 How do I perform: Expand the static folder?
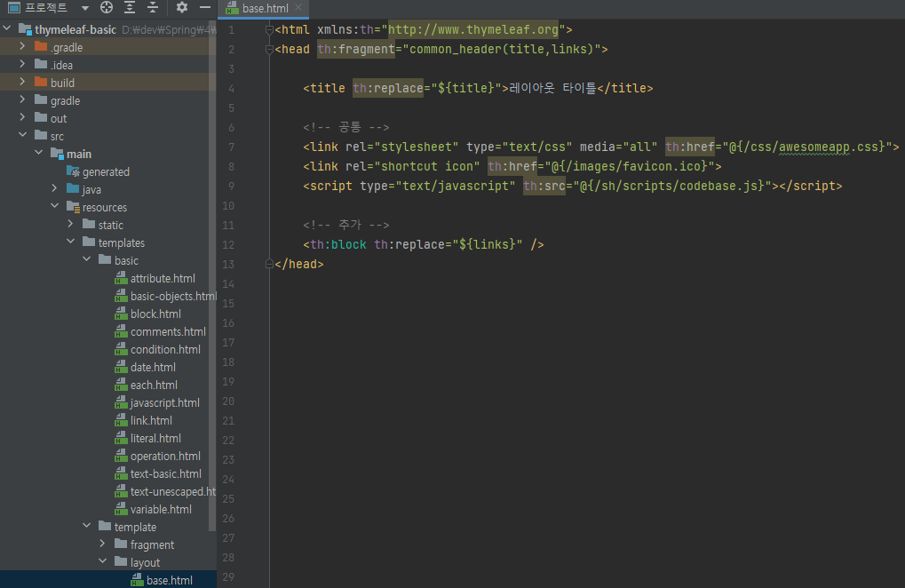70,224
